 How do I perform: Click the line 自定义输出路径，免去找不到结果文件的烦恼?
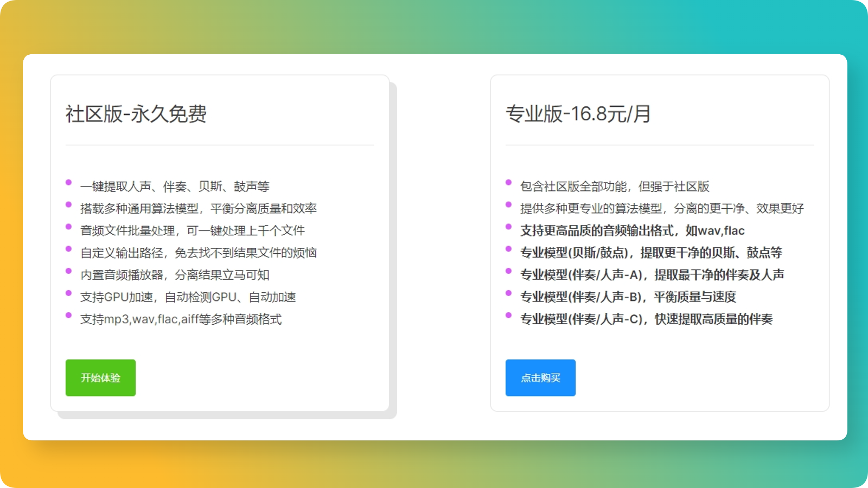tap(199, 253)
